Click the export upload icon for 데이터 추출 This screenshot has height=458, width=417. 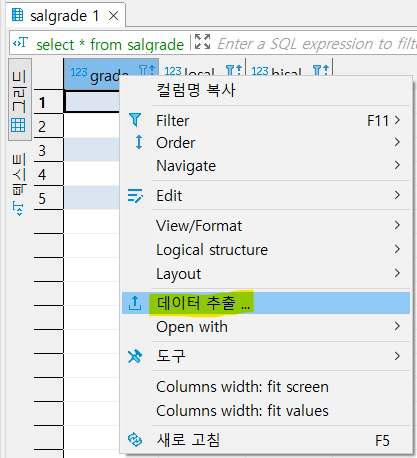(x=135, y=303)
